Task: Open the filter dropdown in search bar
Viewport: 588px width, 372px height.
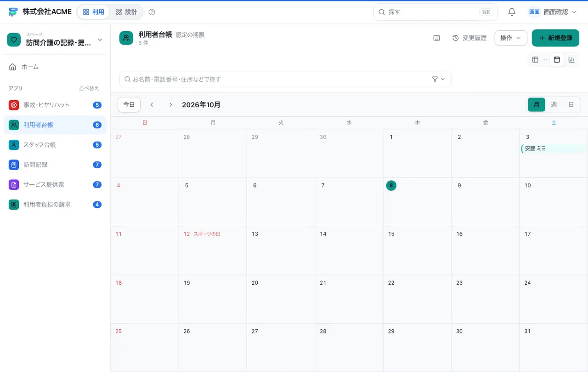Action: [439, 79]
